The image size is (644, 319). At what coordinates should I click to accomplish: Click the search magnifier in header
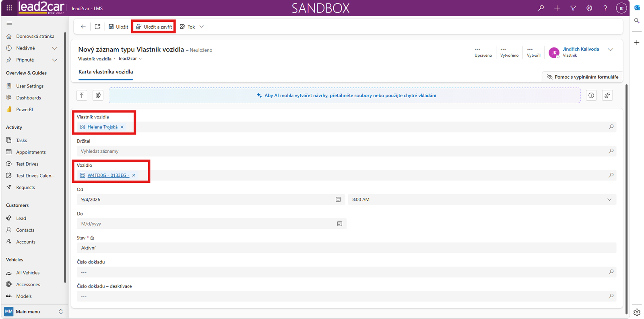click(x=541, y=8)
